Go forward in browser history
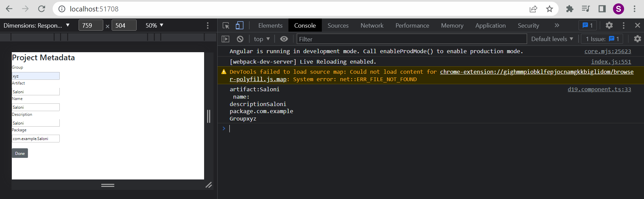Screen dimensions: 644x199 tap(25, 9)
